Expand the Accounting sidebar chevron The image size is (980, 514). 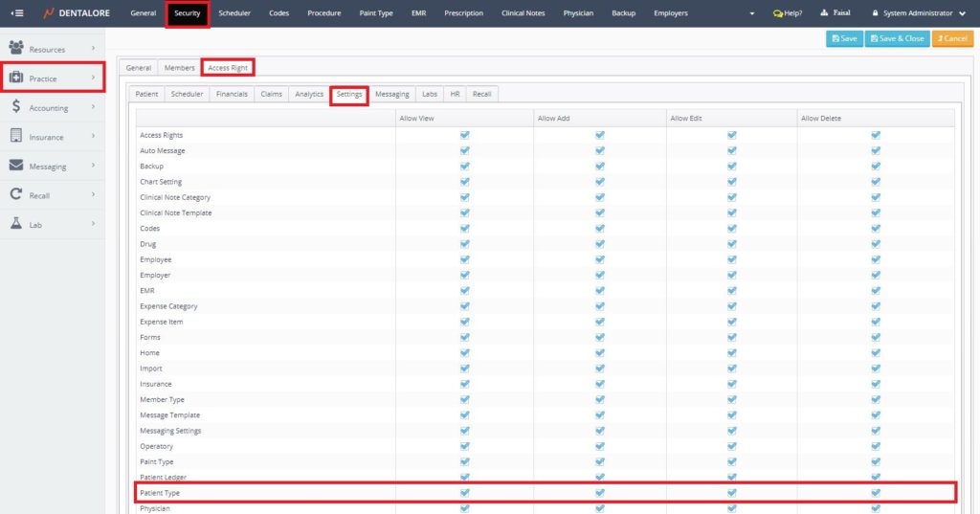[93, 107]
